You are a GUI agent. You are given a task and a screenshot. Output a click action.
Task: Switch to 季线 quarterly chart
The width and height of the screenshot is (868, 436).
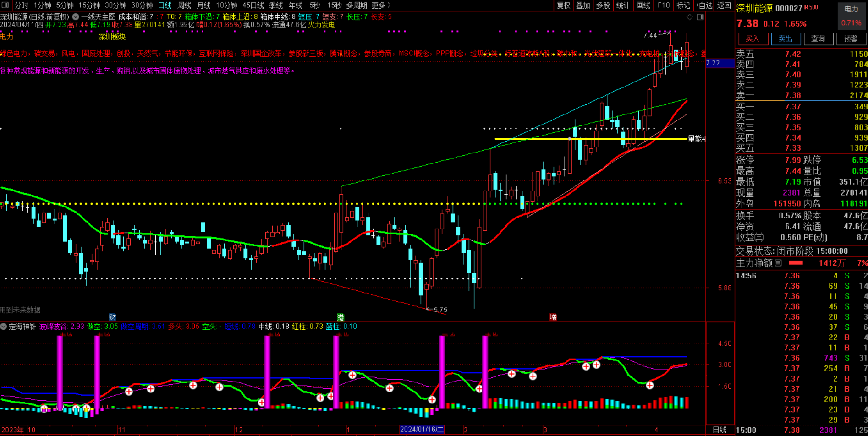click(x=276, y=5)
